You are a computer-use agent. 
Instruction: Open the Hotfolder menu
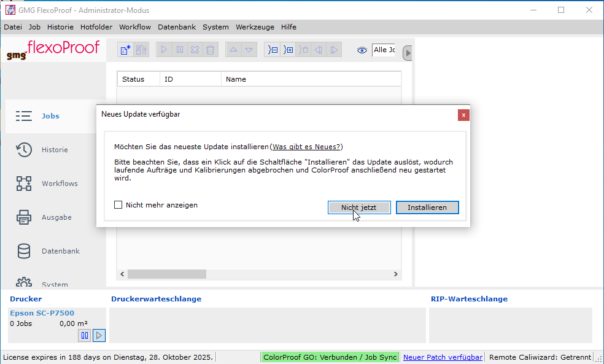[96, 27]
